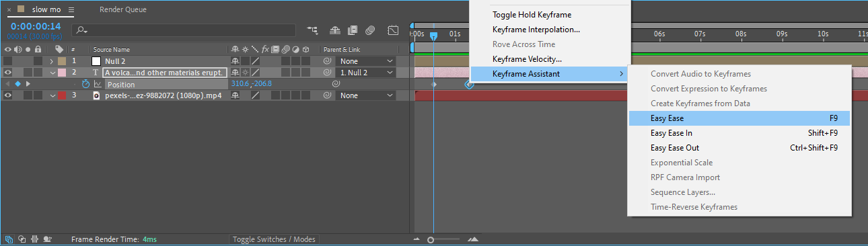Open the Graph Editor button

(x=394, y=30)
